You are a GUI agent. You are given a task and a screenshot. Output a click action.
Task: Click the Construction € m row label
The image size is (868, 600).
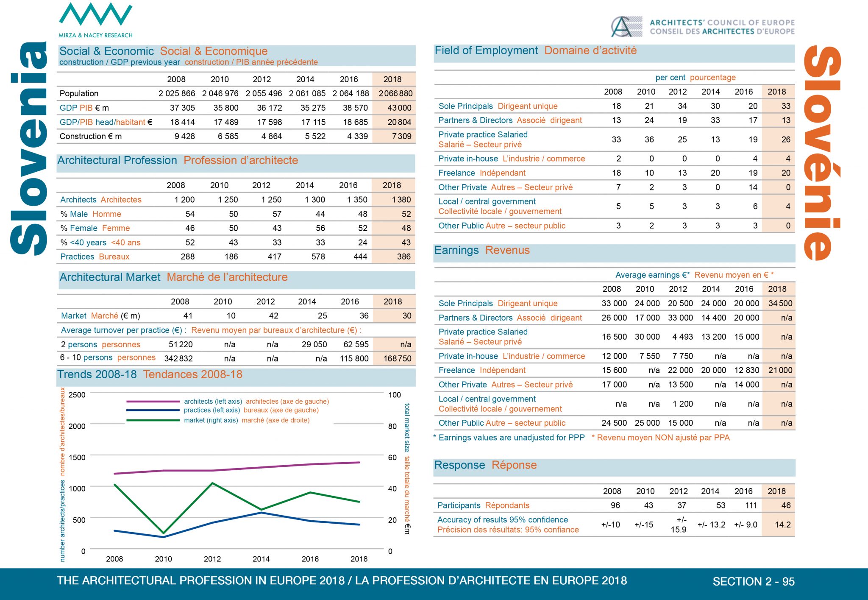(91, 136)
